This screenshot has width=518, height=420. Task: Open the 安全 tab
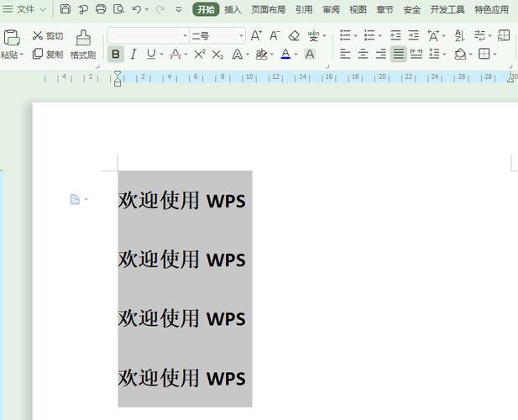(412, 9)
